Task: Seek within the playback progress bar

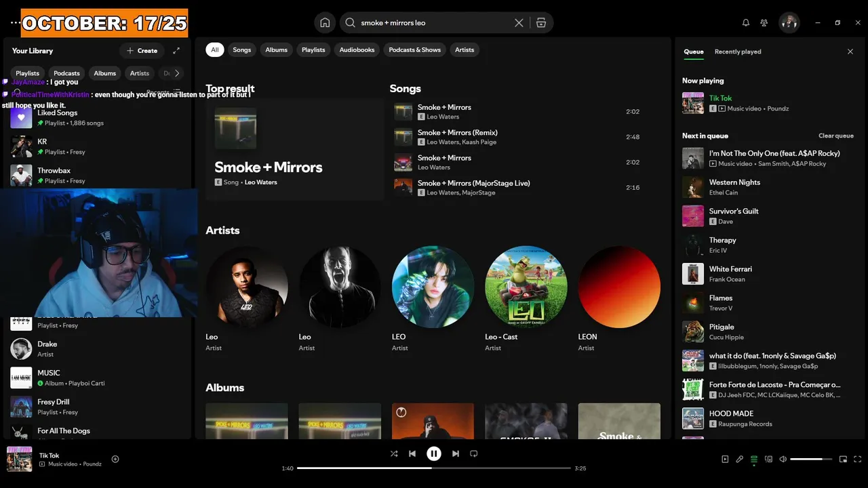Action: point(434,468)
